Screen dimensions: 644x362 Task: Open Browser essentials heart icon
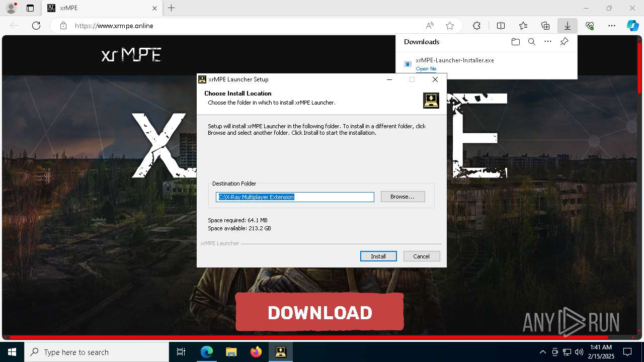[x=590, y=26]
